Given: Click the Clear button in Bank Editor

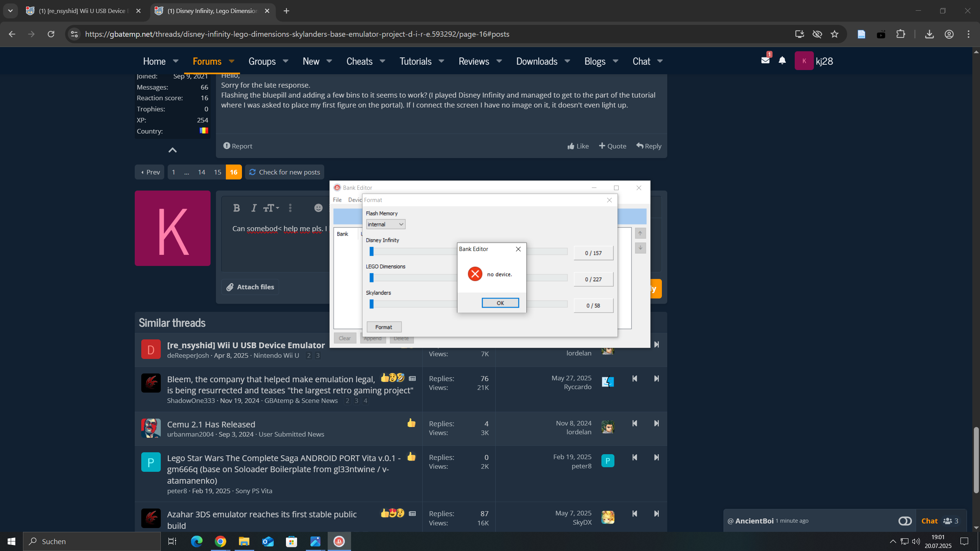Looking at the screenshot, I should click(x=345, y=338).
